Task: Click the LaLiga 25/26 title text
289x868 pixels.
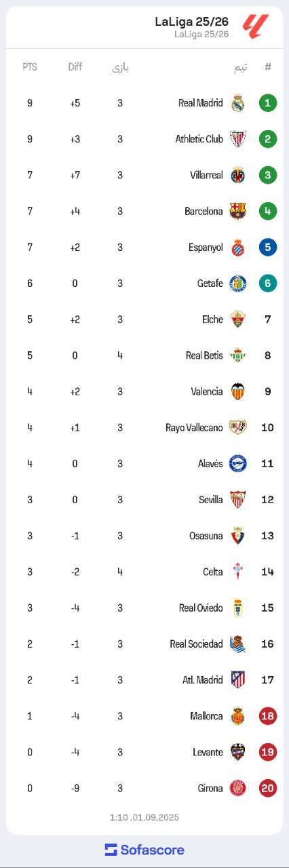Action: click(191, 22)
